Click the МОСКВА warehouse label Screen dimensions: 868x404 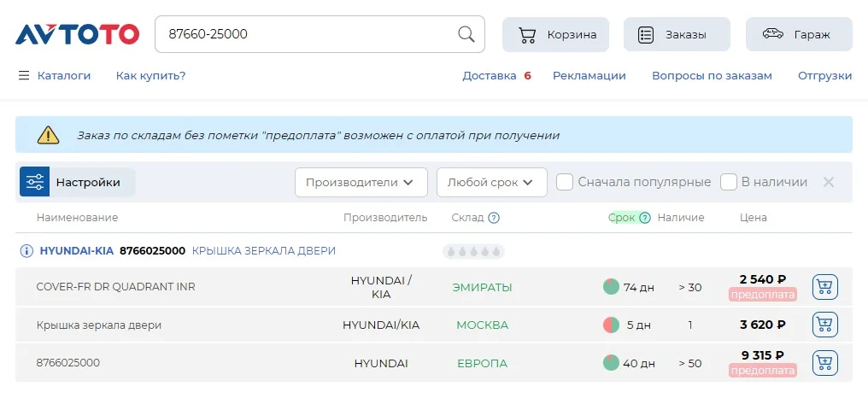pyautogui.click(x=482, y=325)
